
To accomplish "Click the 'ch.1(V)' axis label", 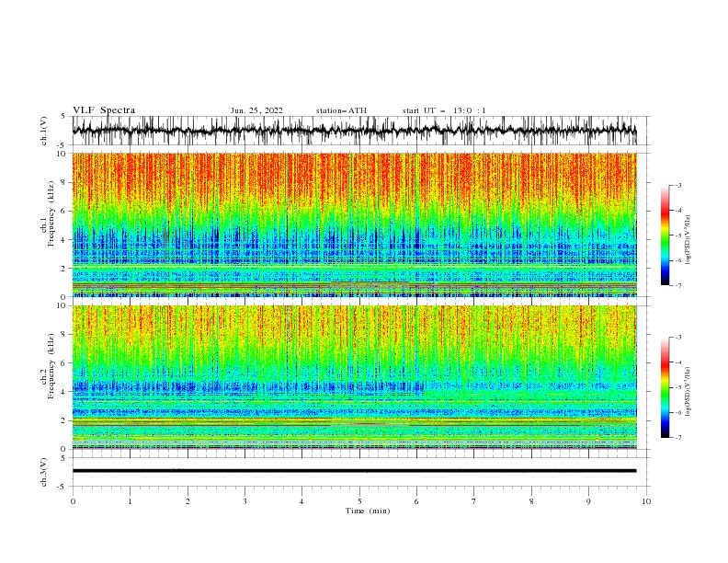I will (44, 131).
